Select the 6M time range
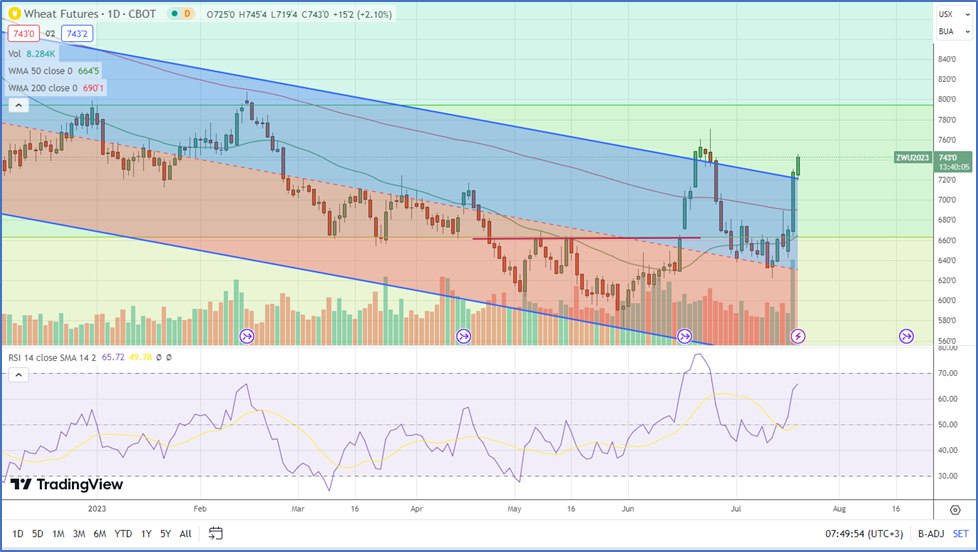This screenshot has width=978, height=552. (99, 534)
